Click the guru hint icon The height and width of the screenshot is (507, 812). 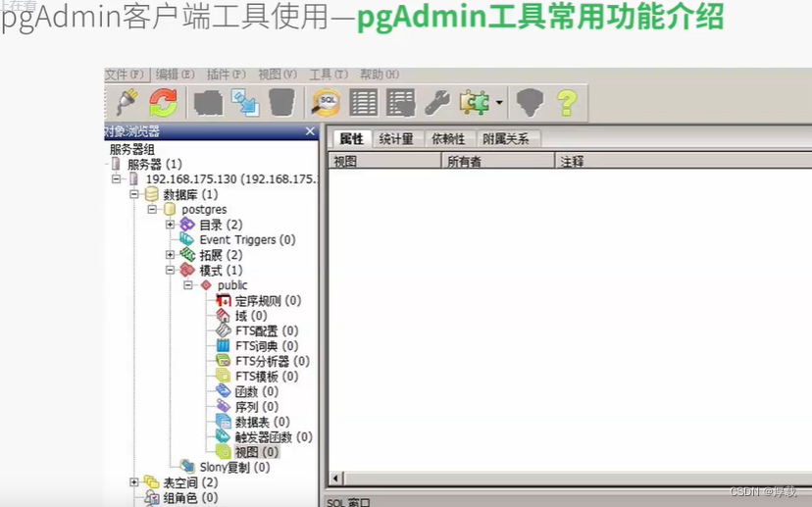530,103
